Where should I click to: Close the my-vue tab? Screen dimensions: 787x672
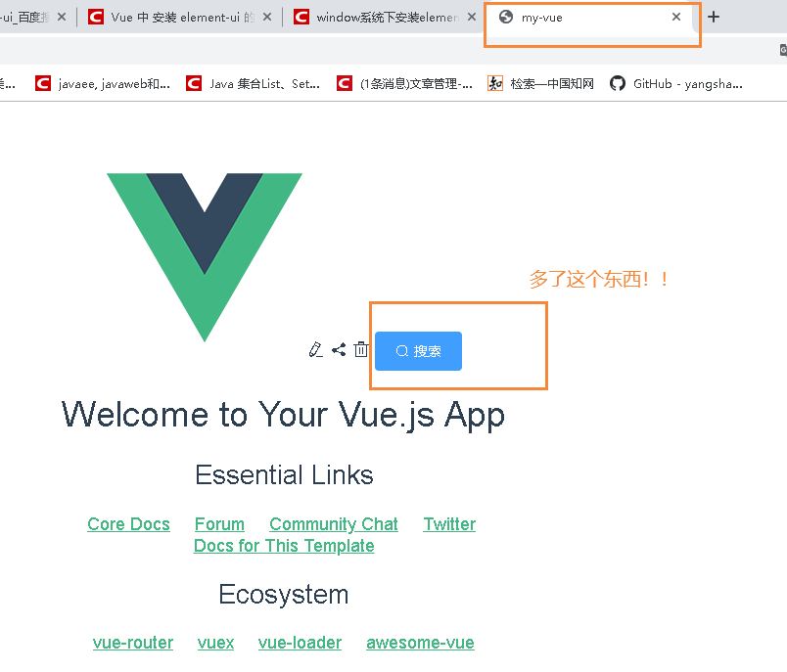676,17
